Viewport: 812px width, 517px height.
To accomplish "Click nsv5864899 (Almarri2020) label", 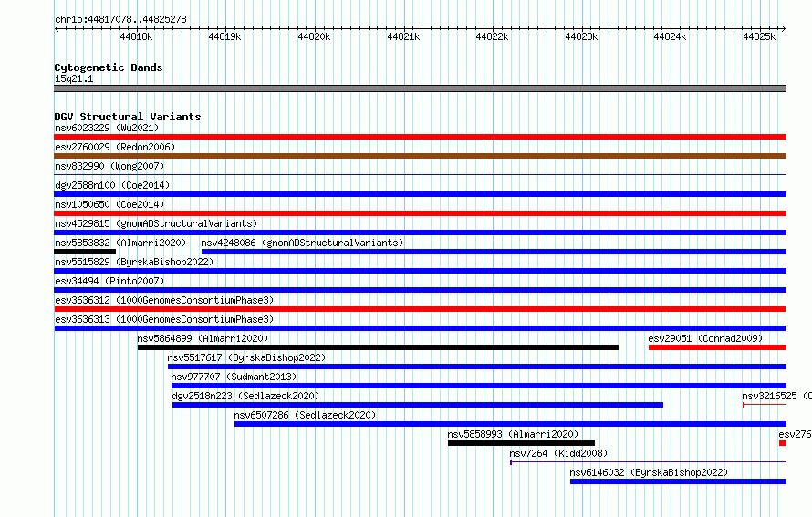I will [203, 338].
